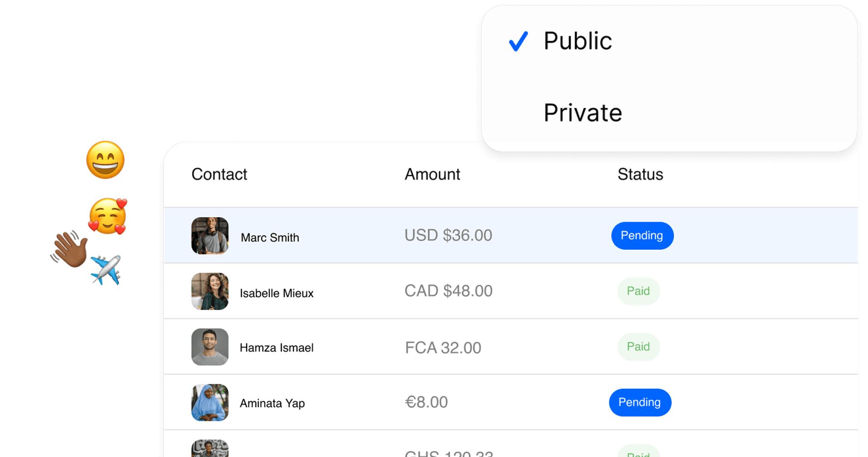Click Hamza Ismael's avatar
The height and width of the screenshot is (457, 868).
click(210, 347)
